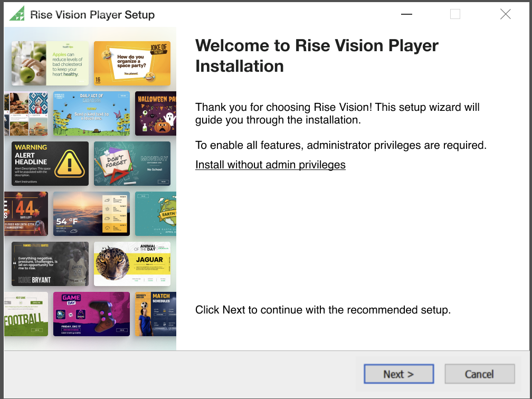Click the 'Thank you for choosing Rise Vision' text
Screen dimensions: 532x399
(x=337, y=113)
